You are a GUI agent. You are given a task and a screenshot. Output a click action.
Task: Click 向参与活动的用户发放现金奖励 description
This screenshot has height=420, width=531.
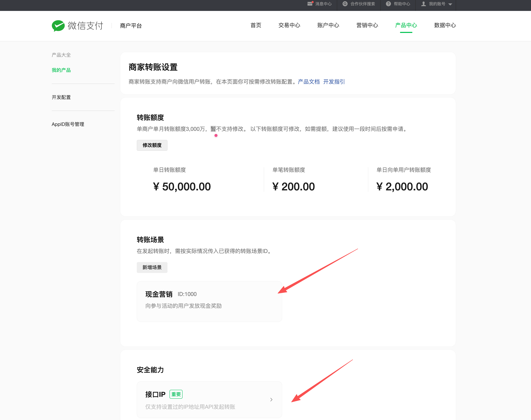pyautogui.click(x=184, y=306)
